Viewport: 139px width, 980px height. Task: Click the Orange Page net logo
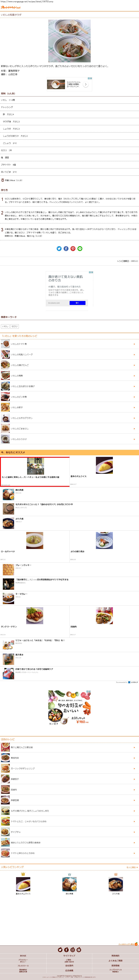(x=11, y=7)
